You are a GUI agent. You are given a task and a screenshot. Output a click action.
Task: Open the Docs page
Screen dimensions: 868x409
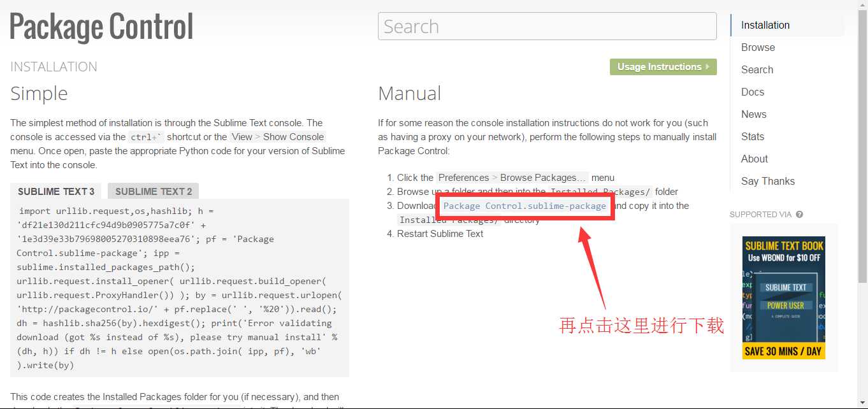[753, 92]
